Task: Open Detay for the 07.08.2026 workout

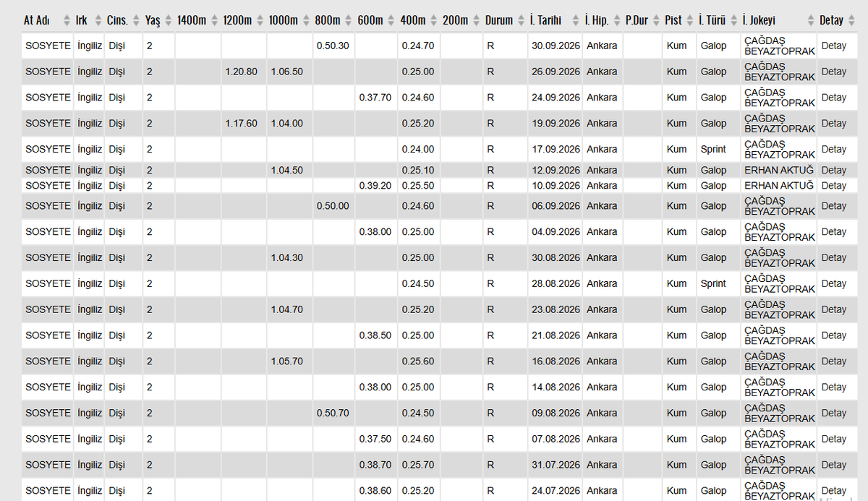Action: [x=833, y=439]
